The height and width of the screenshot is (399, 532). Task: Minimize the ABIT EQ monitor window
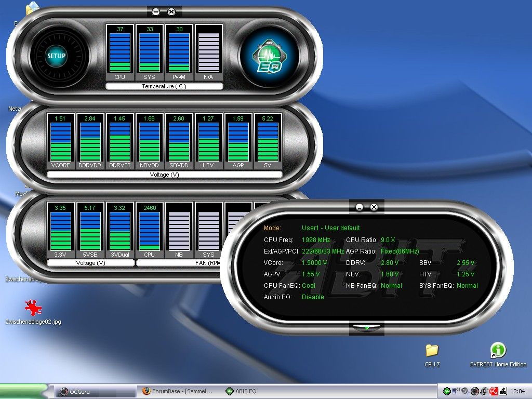[x=156, y=12]
